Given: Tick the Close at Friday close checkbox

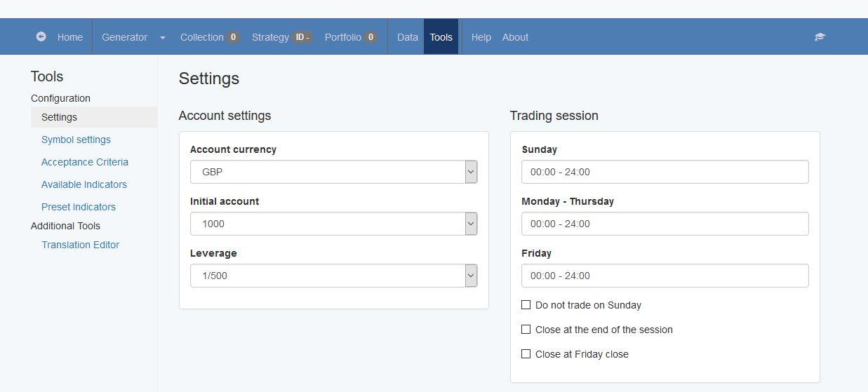Looking at the screenshot, I should point(526,354).
